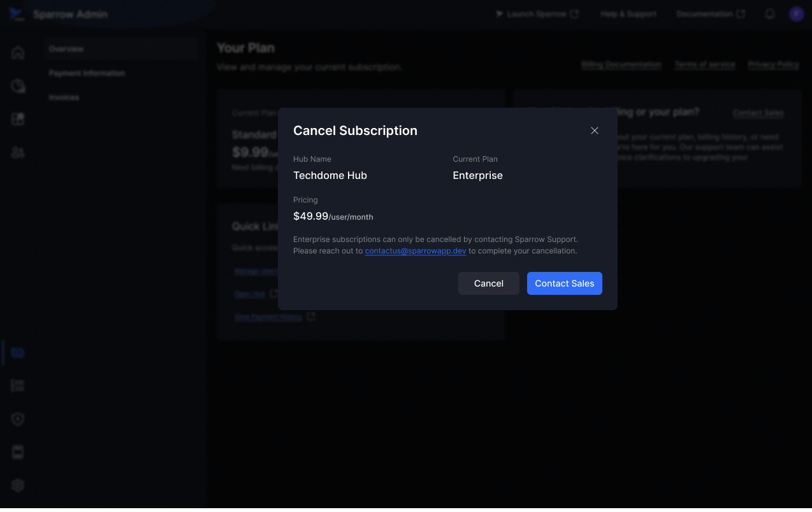Launch Sparrow from the top bar

(537, 14)
